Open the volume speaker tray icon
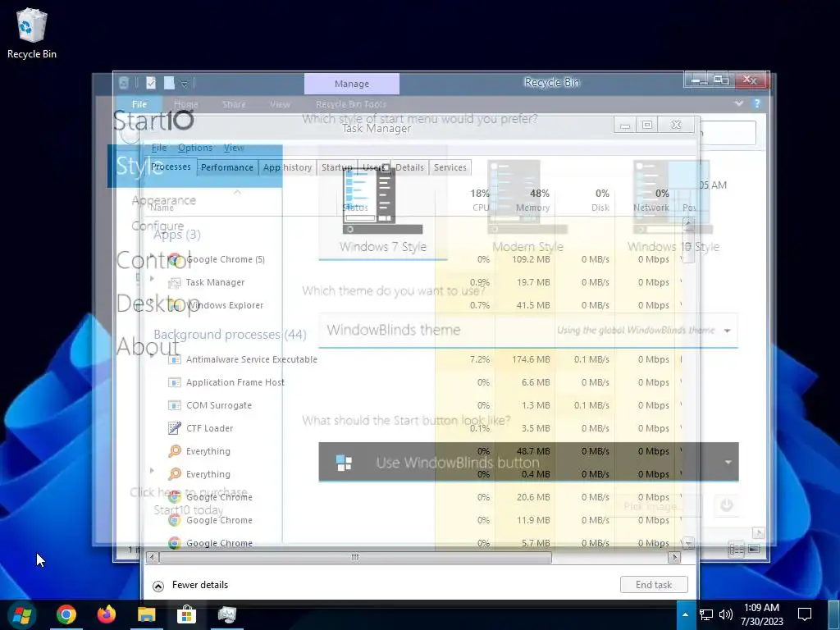This screenshot has width=840, height=630. pos(725,614)
